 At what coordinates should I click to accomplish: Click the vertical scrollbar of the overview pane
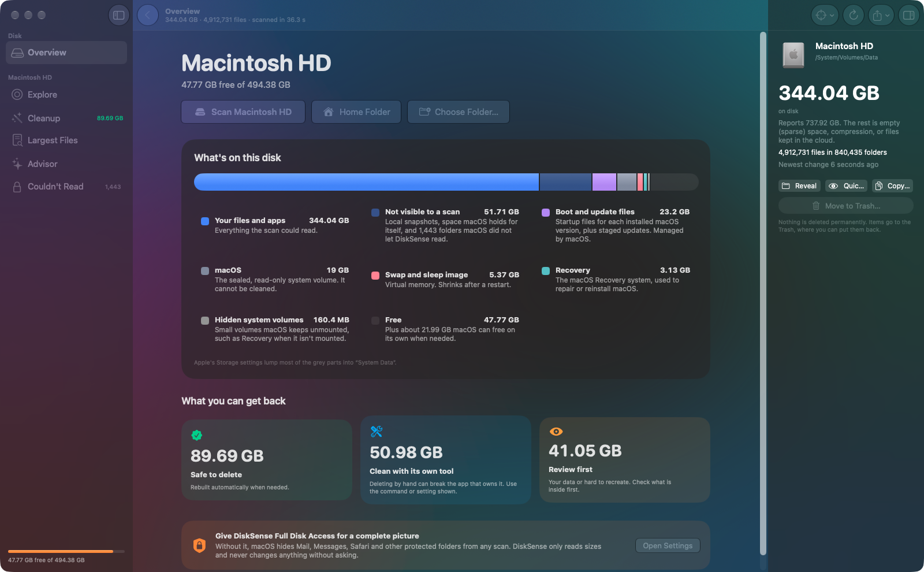coord(763,294)
